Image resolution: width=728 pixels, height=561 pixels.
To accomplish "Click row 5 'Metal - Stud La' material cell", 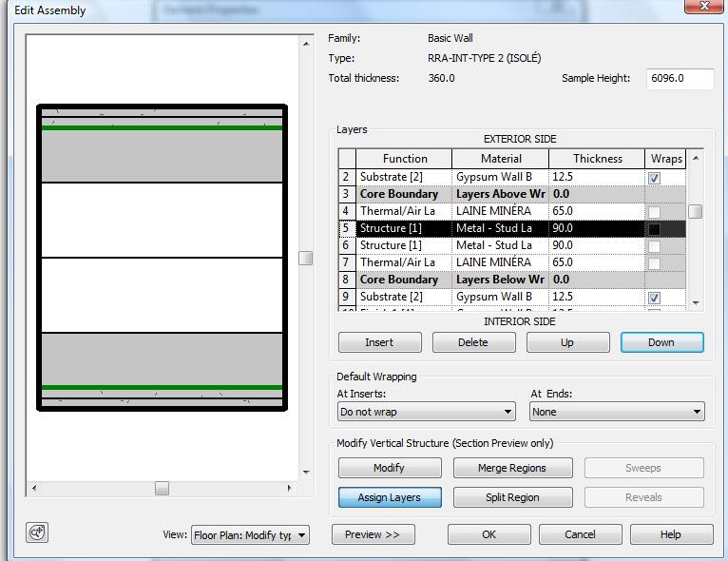I will [501, 228].
